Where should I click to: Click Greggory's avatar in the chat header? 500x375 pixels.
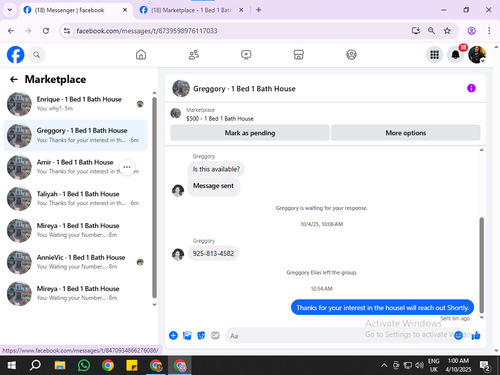point(181,88)
